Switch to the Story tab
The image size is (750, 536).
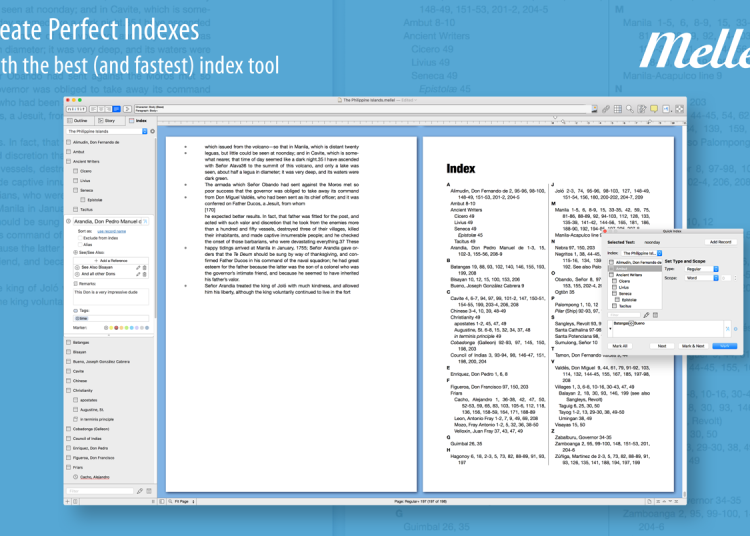tap(111, 120)
